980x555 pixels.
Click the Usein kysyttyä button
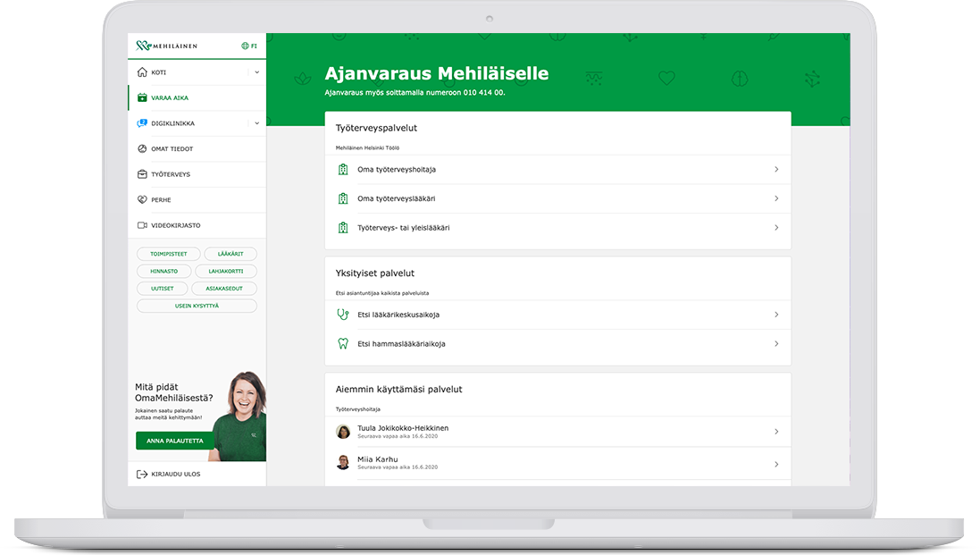(x=197, y=307)
